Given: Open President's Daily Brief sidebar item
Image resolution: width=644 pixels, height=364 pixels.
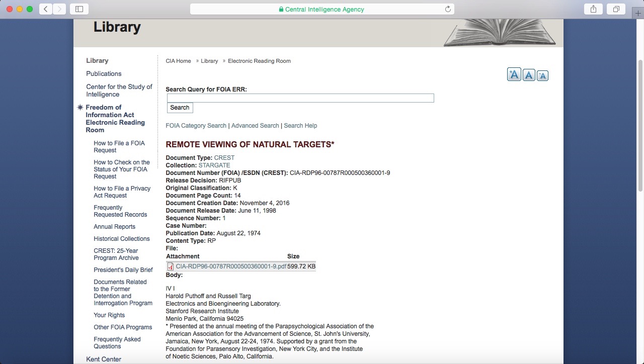Looking at the screenshot, I should tap(123, 270).
